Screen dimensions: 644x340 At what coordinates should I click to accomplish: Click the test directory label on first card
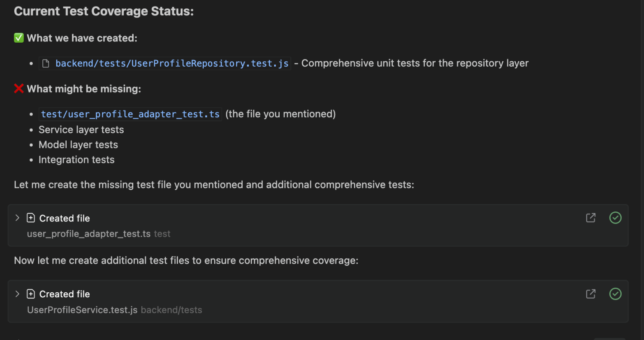[162, 234]
